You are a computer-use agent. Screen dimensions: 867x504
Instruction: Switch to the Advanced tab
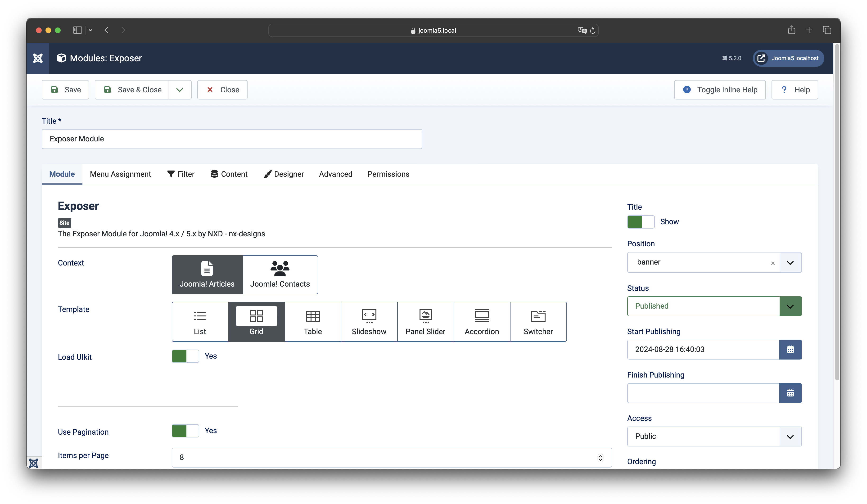click(335, 174)
